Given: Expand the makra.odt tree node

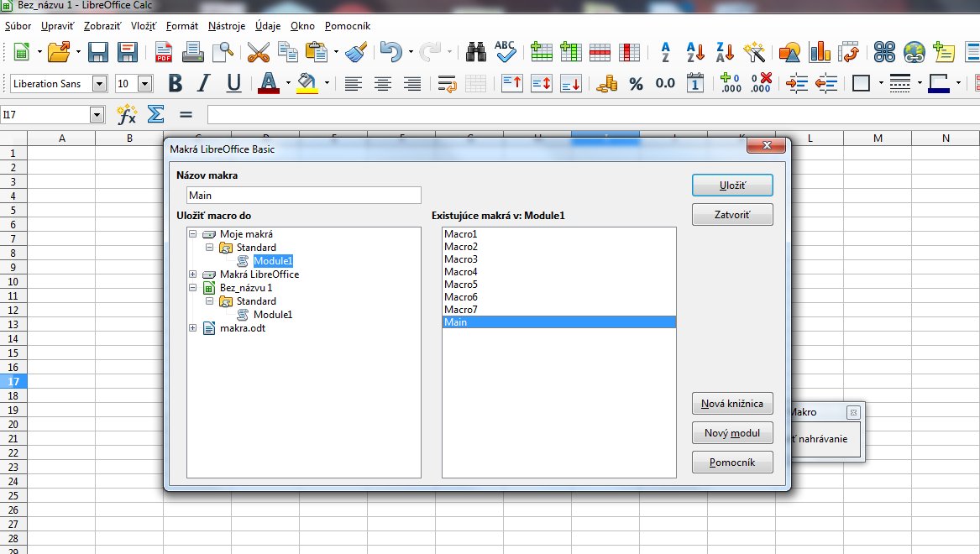Looking at the screenshot, I should (x=192, y=328).
